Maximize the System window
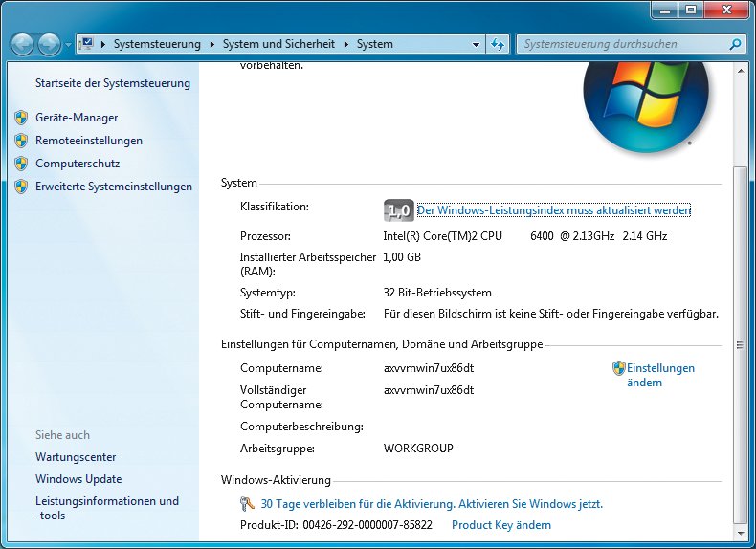 click(691, 10)
